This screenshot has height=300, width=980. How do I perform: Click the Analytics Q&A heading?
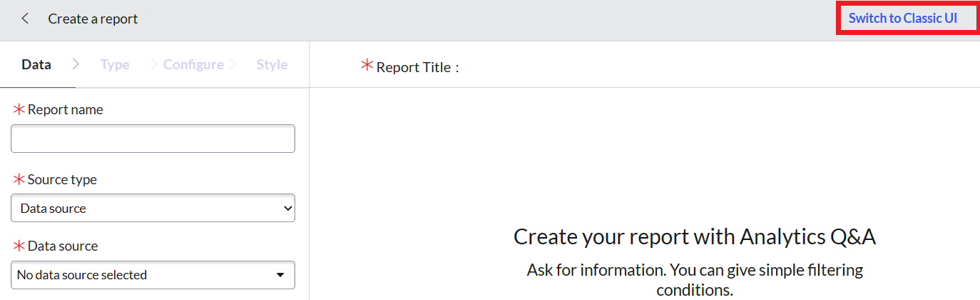(694, 236)
